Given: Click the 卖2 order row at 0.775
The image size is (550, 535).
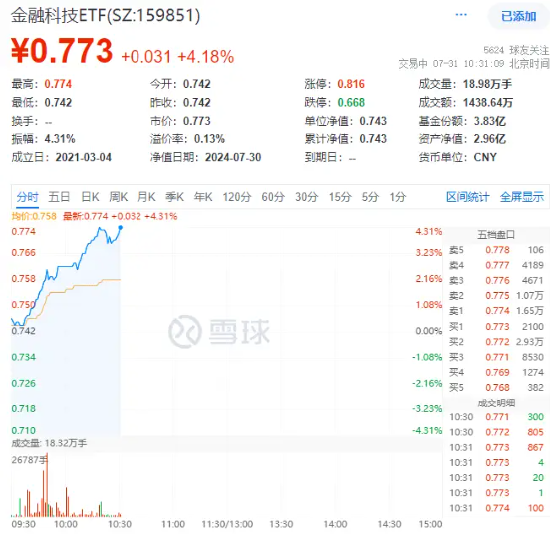Looking at the screenshot, I should 496,295.
